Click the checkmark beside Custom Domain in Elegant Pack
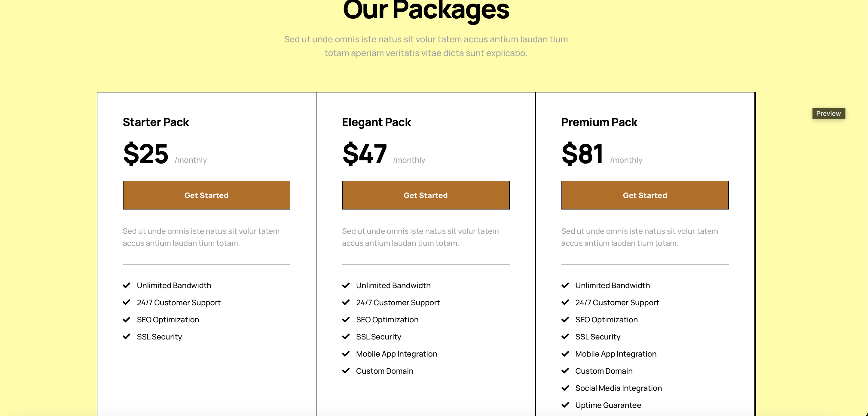Viewport: 868px width, 416px height. (x=346, y=371)
